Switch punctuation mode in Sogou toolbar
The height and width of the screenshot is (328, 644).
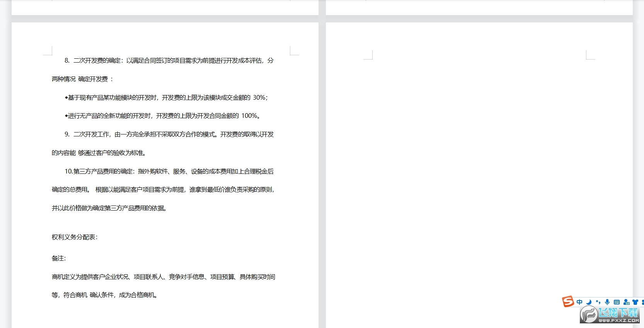point(598,302)
